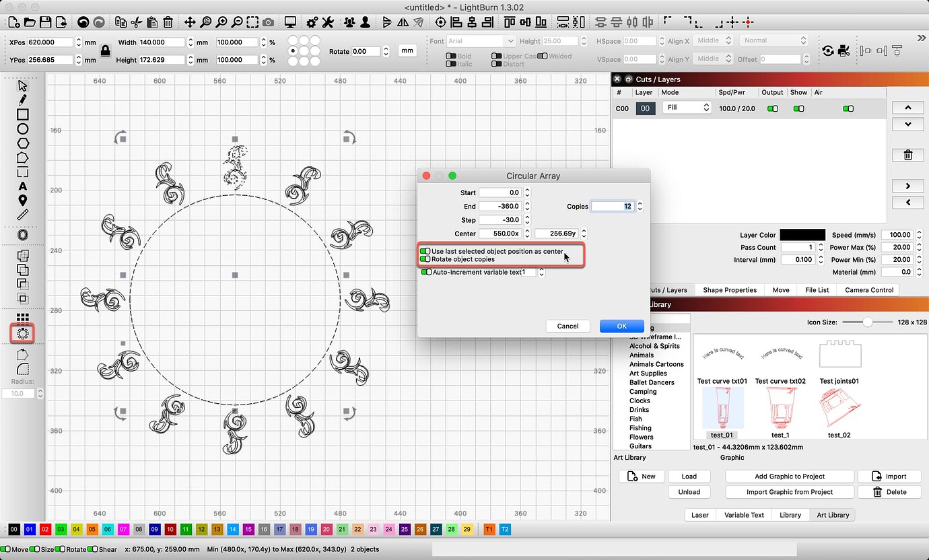Open the Fill mode dropdown for layer 00
The image size is (929, 560).
pos(686,108)
